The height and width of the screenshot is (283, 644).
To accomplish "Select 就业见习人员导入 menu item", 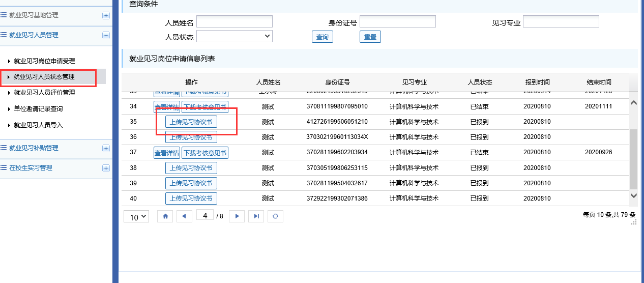I will click(38, 125).
